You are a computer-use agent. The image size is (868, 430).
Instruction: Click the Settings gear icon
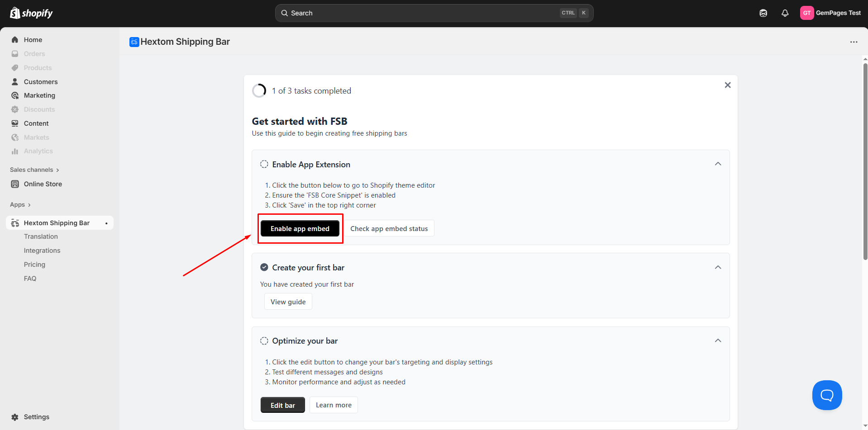click(x=15, y=417)
